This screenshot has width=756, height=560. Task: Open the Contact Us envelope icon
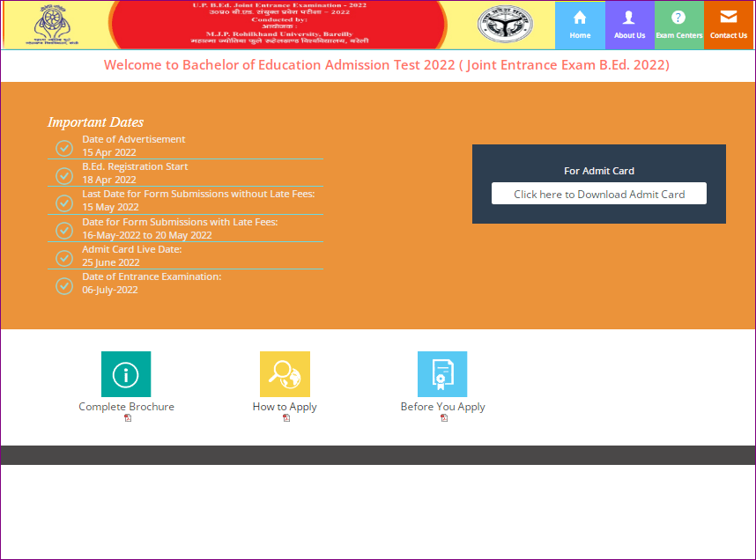pos(729,17)
